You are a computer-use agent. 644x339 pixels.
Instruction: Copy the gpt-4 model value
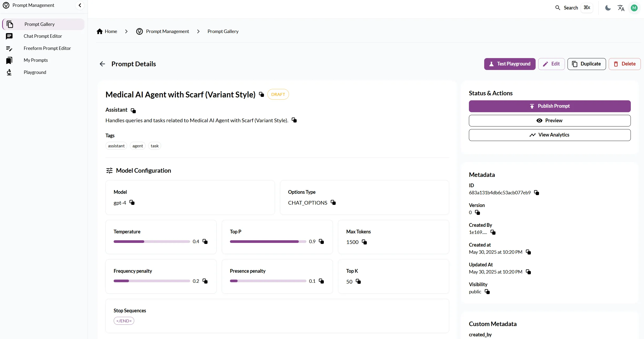point(132,203)
